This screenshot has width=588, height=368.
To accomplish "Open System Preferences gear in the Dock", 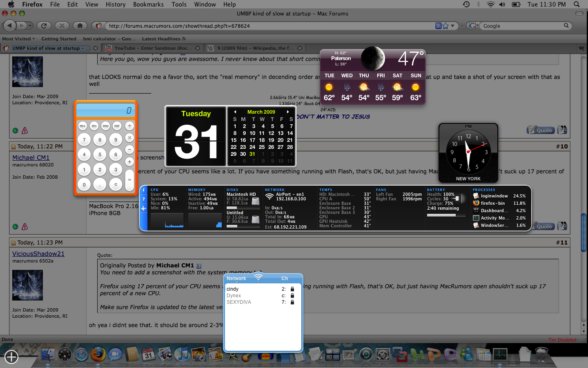I will point(383,355).
